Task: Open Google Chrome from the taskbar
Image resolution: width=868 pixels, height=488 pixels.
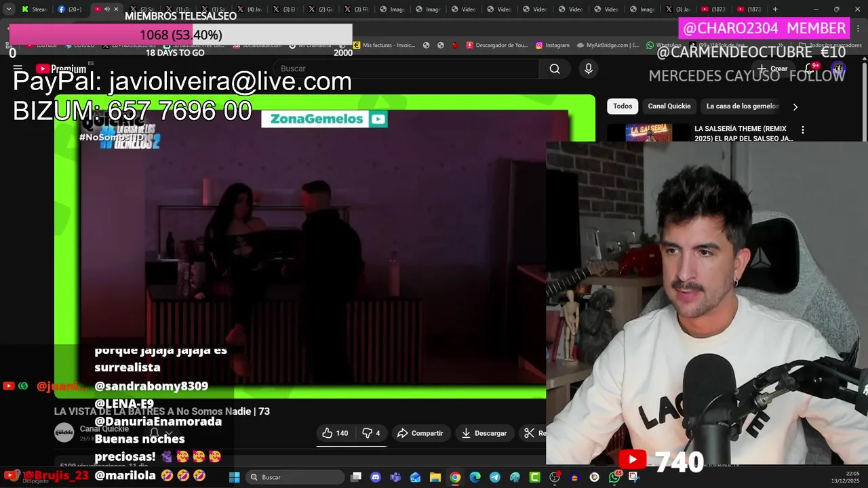Action: tap(455, 477)
